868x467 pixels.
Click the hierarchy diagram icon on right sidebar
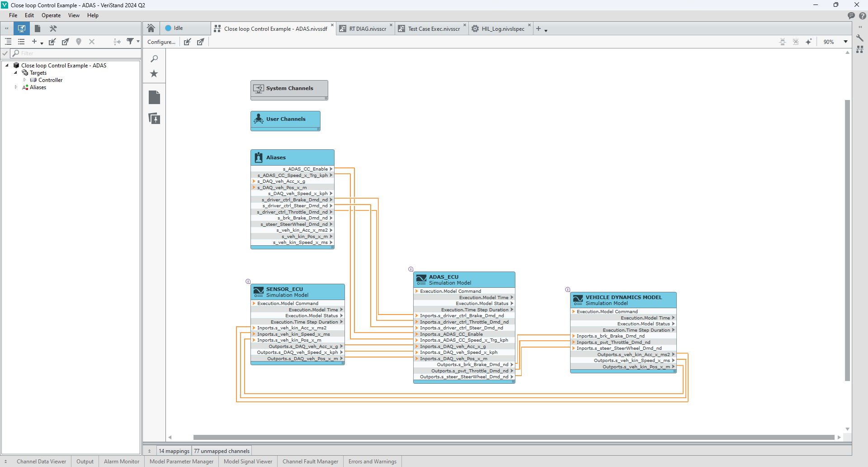[x=860, y=49]
